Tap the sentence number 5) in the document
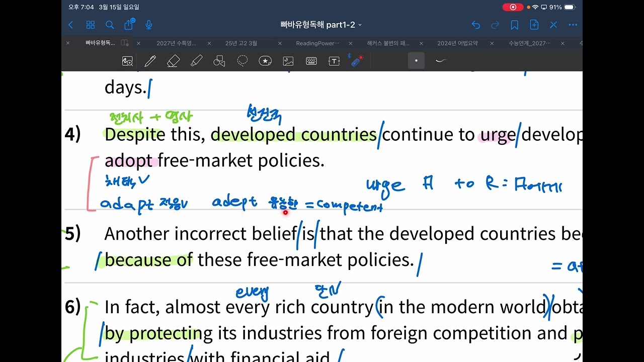 pos(72,234)
